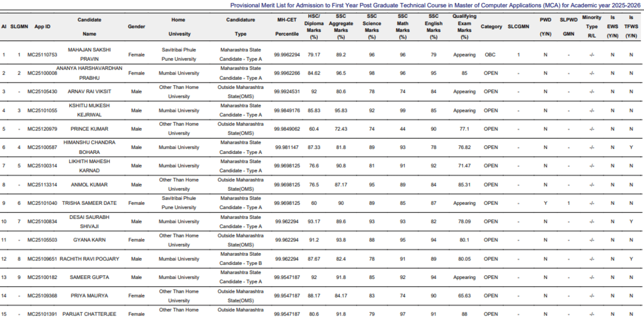Viewport: 644px width, 317px height.
Task: Click the Candidature Type column header
Action: (240, 27)
